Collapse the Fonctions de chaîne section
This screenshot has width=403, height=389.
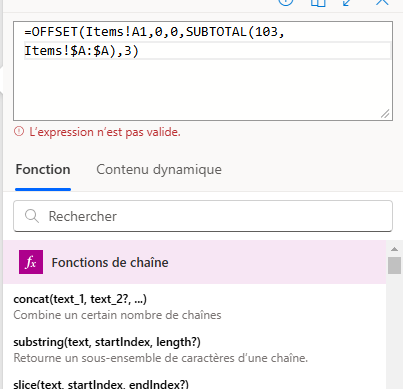[195, 262]
